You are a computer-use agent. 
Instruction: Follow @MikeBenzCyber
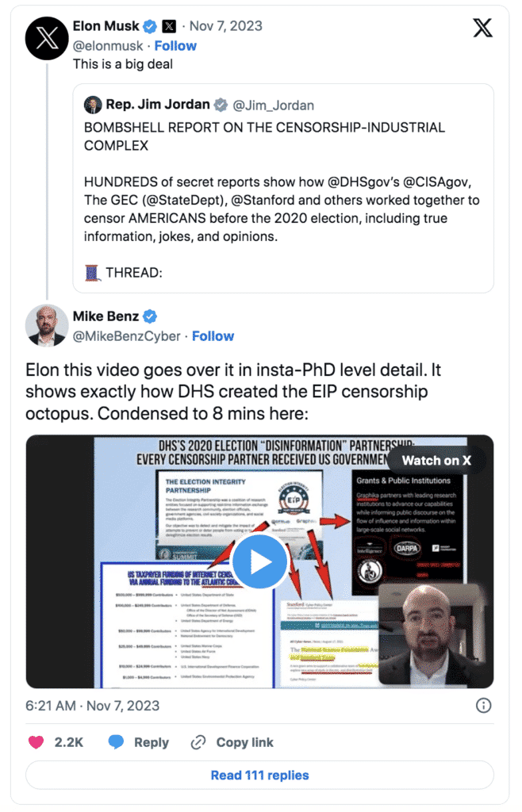coord(213,336)
